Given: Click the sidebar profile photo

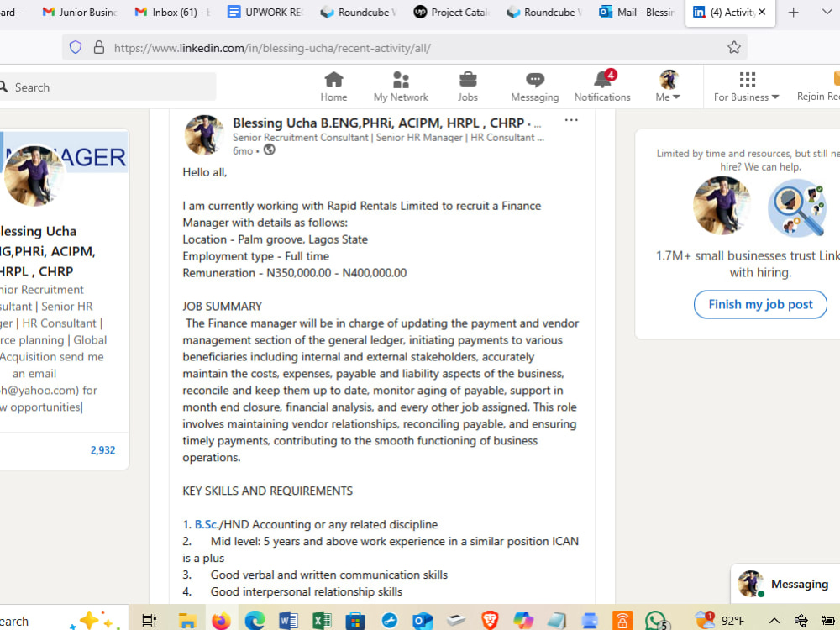Looking at the screenshot, I should 34,176.
